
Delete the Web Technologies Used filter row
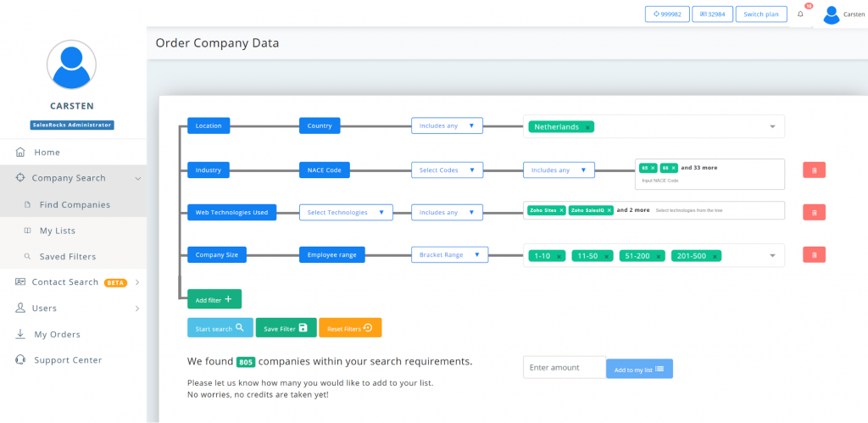tap(814, 213)
